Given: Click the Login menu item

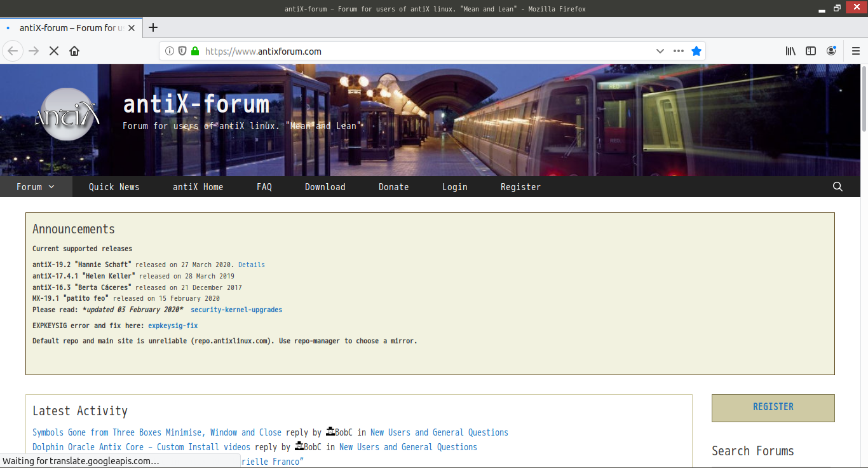Looking at the screenshot, I should (455, 187).
